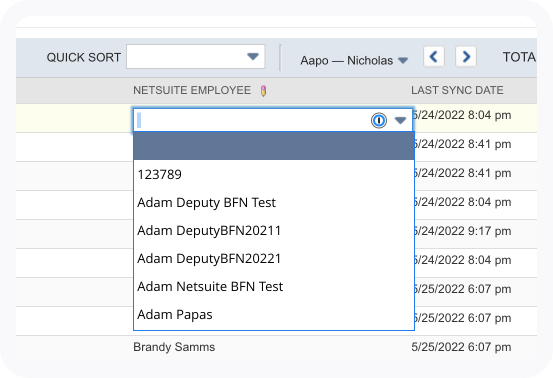Select Adam Netsuite BFN Test option
Viewport: 553px width, 378px height.
point(274,286)
